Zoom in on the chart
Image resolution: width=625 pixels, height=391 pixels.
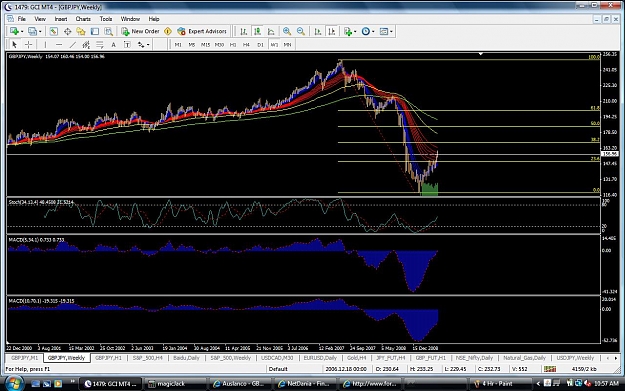pyautogui.click(x=287, y=31)
